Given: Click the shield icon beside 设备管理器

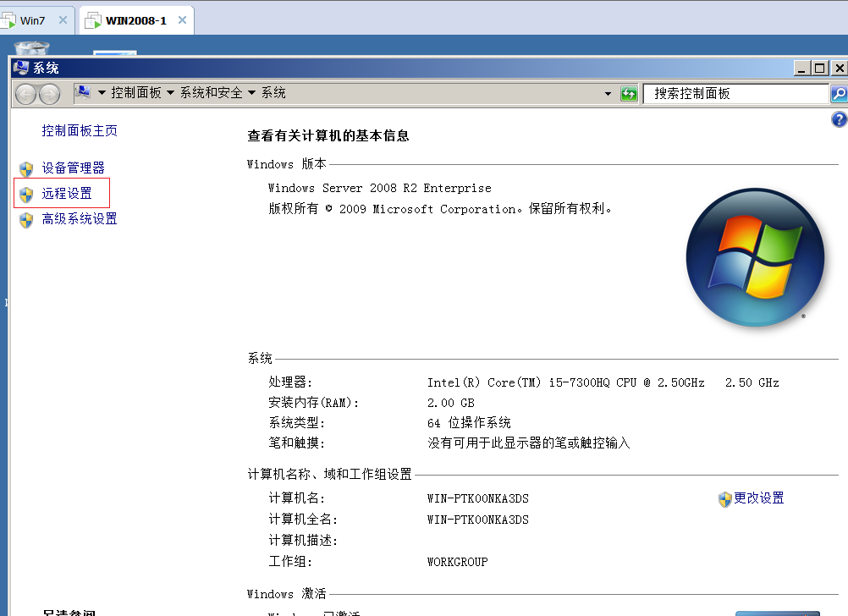Looking at the screenshot, I should [x=26, y=168].
